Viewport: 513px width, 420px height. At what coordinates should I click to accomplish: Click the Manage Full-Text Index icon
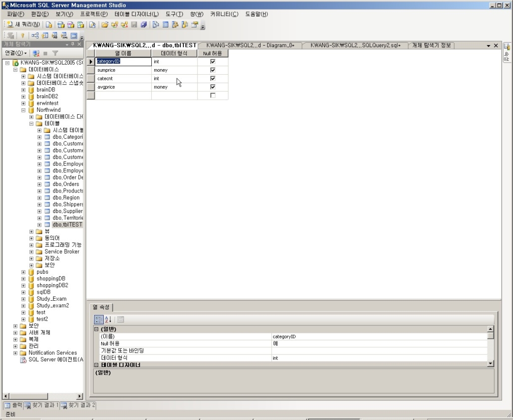tap(55, 36)
